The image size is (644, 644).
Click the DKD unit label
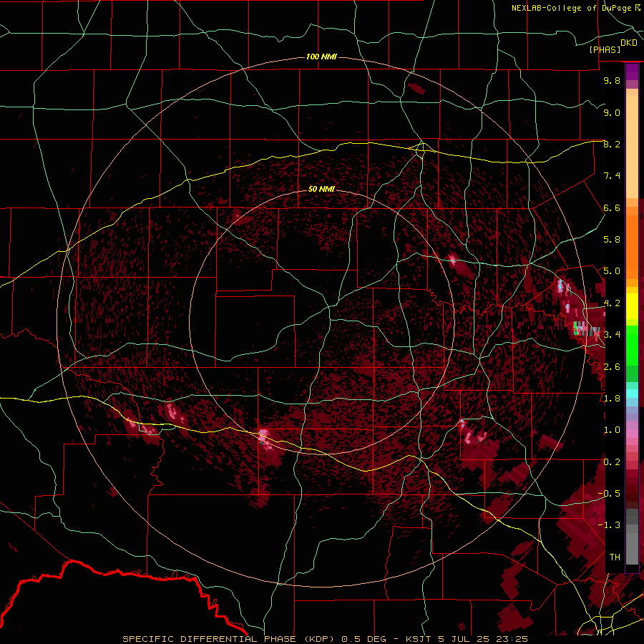click(629, 43)
